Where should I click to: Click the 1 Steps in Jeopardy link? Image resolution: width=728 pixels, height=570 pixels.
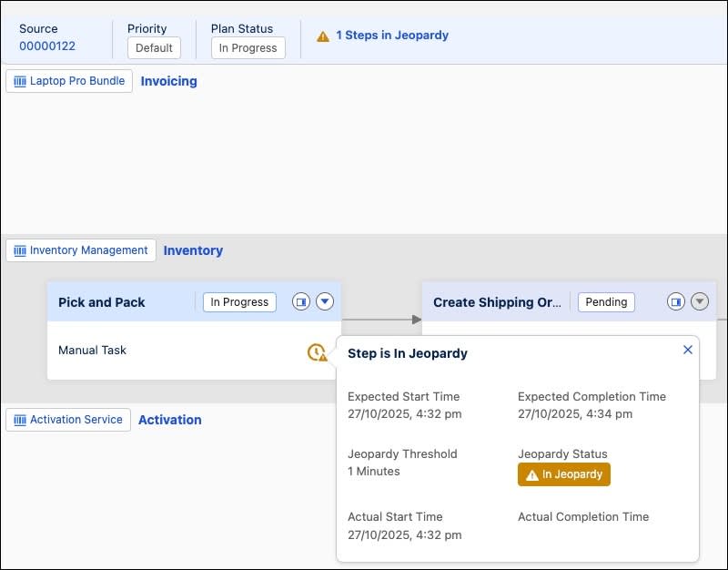coord(392,36)
